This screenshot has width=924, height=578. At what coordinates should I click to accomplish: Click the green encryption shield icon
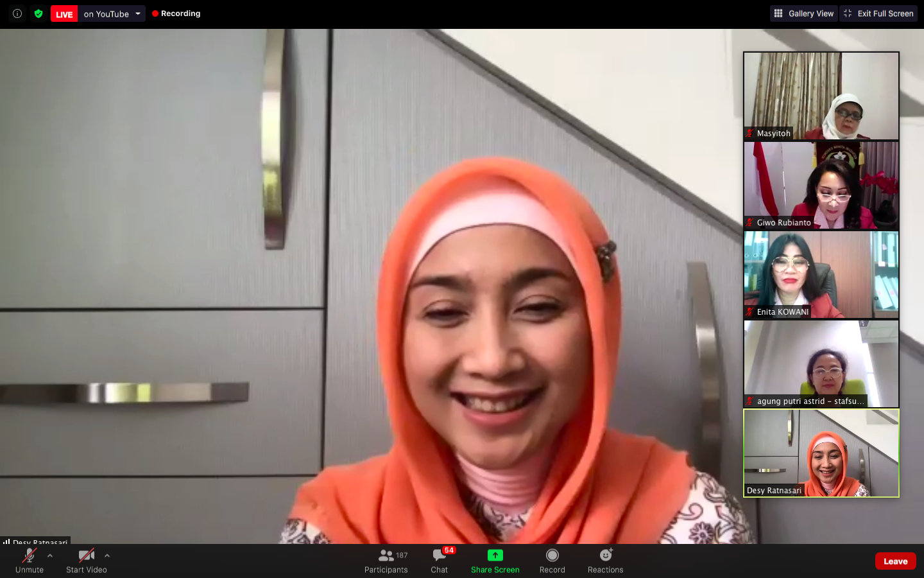[38, 13]
